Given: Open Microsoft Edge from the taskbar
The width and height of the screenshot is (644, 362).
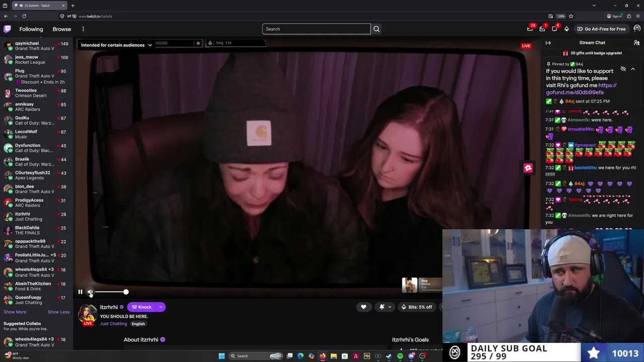Looking at the screenshot, I should [x=300, y=356].
